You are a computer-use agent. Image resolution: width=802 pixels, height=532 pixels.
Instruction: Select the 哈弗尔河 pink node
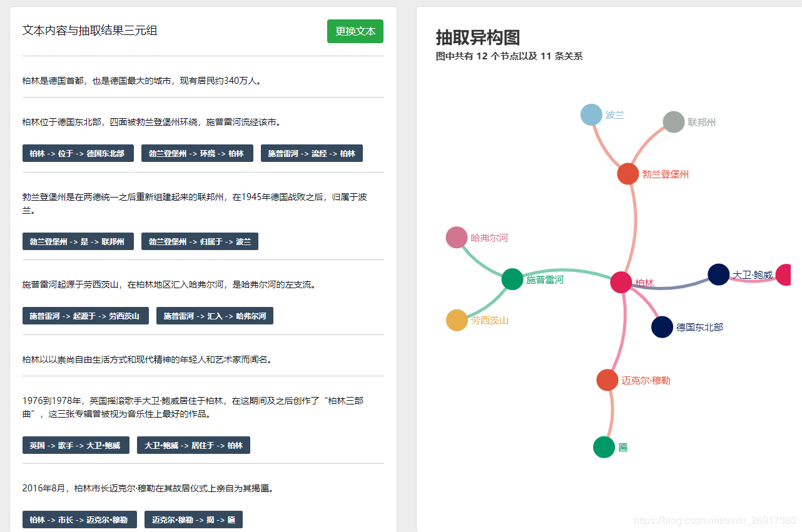coord(457,238)
